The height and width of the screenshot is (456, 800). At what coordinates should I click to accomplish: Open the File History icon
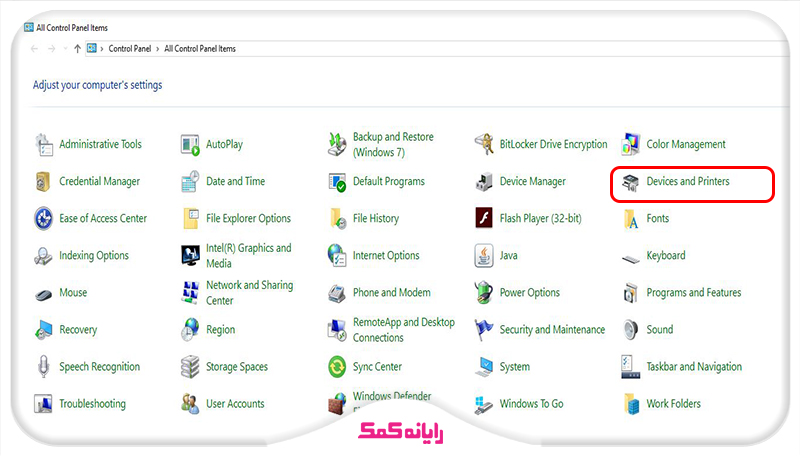[338, 219]
